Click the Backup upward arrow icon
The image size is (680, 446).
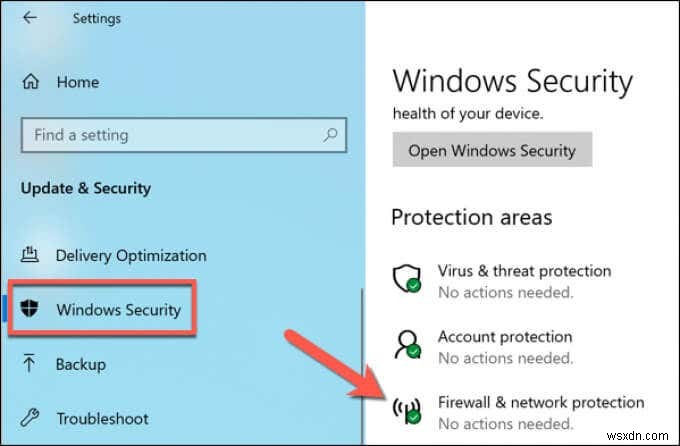coord(30,363)
